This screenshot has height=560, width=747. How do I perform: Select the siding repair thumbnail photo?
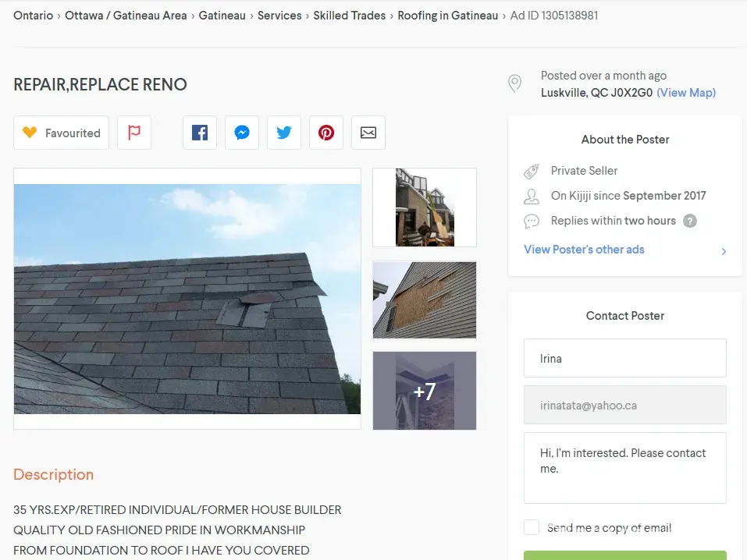point(425,299)
